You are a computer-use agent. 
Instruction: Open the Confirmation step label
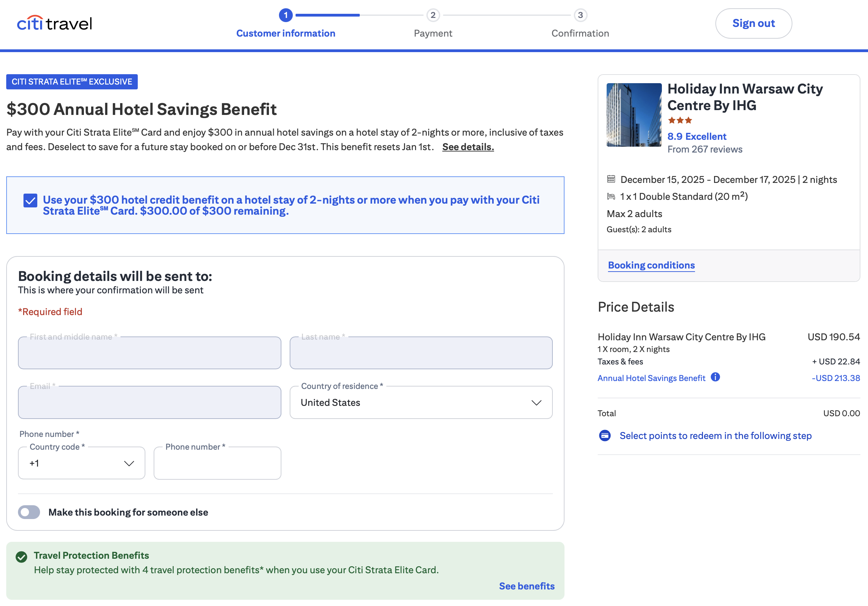click(580, 33)
